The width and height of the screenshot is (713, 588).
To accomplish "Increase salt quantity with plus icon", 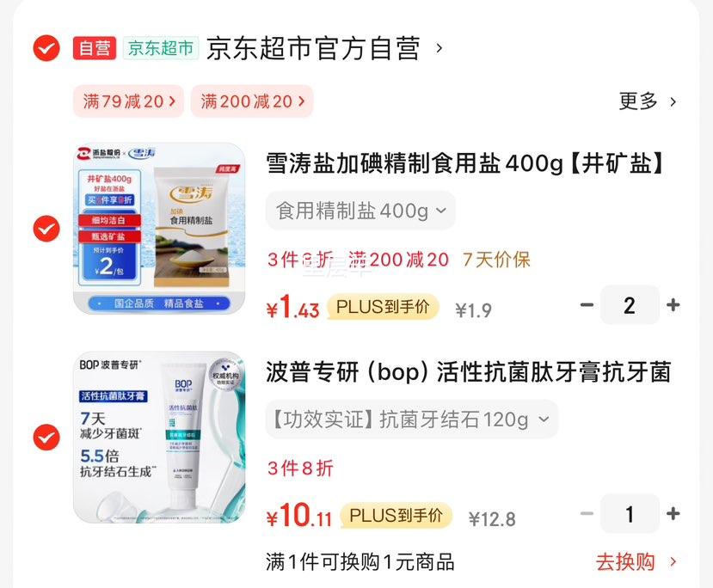I will coord(673,305).
